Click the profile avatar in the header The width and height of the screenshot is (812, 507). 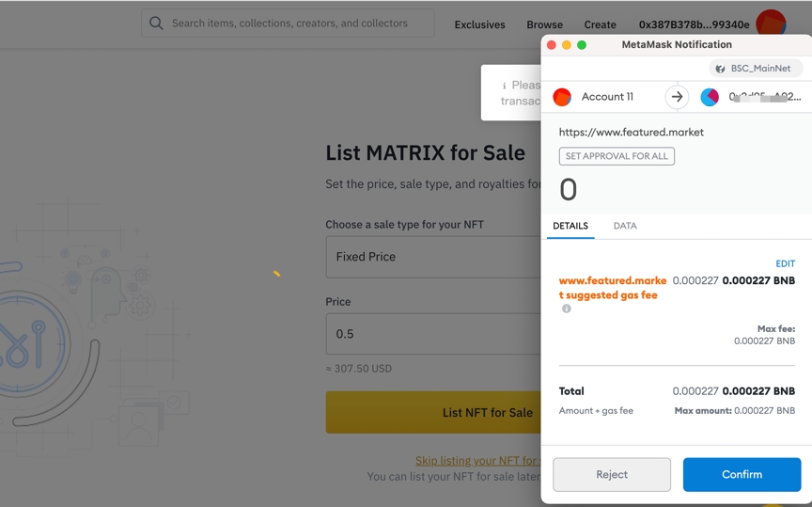pos(771,24)
